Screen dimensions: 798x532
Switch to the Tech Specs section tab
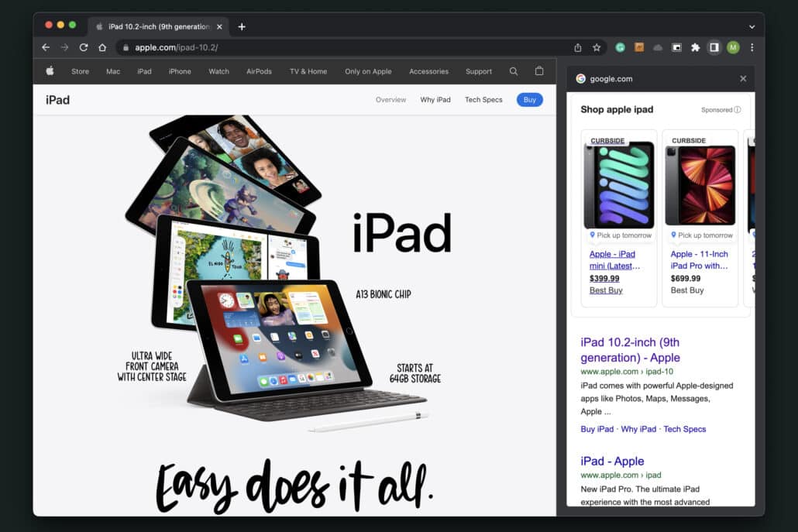(483, 100)
